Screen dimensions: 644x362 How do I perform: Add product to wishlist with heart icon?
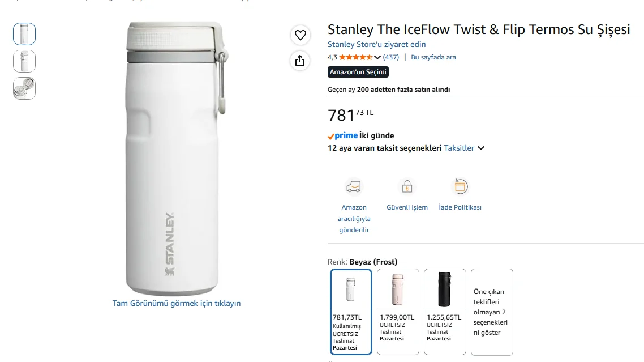(x=300, y=35)
